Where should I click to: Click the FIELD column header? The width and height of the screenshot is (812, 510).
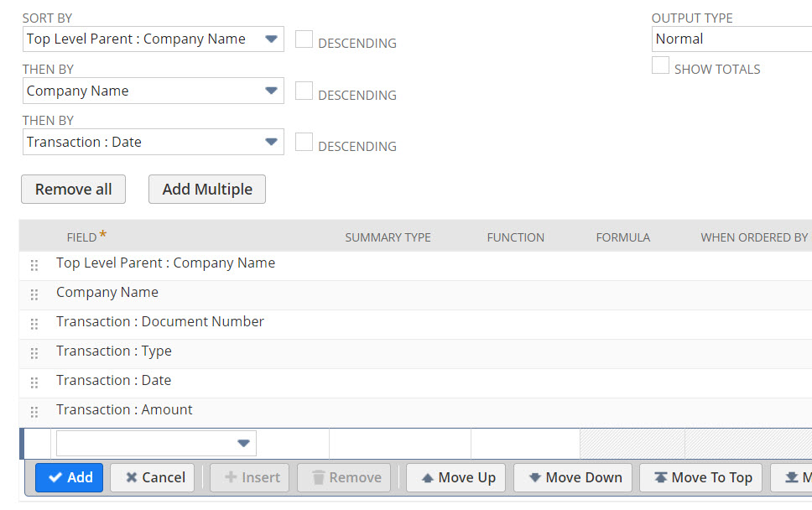click(x=81, y=237)
